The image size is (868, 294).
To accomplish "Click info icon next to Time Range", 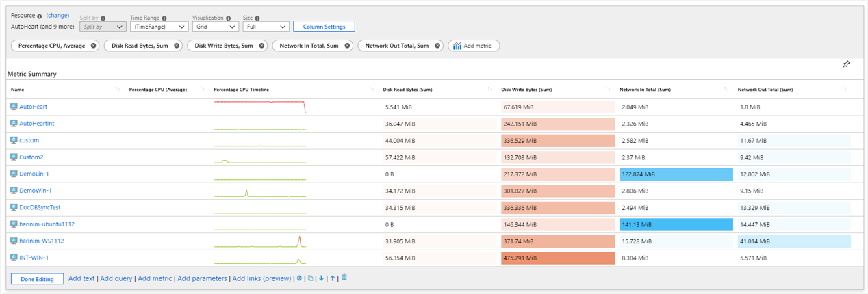I will coord(164,18).
